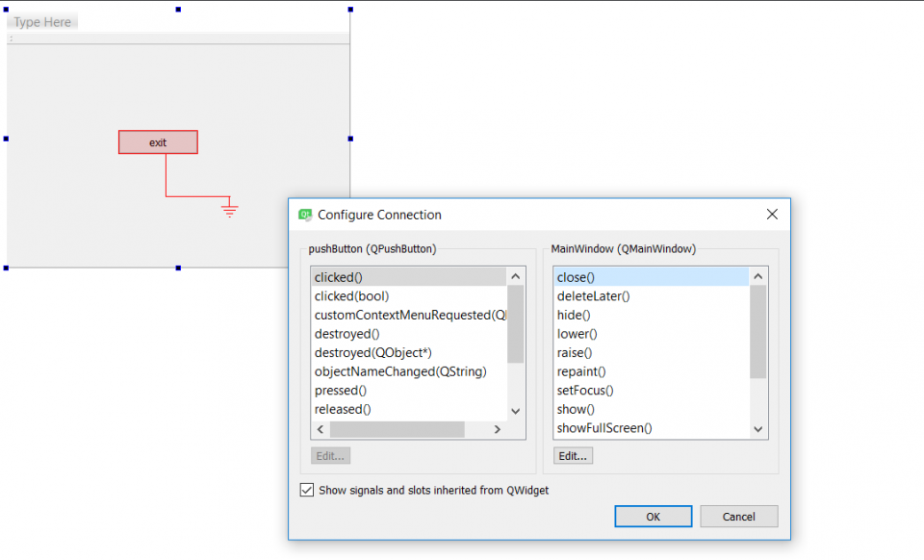Toggle Show signals and slots inherited checkbox

(x=307, y=490)
